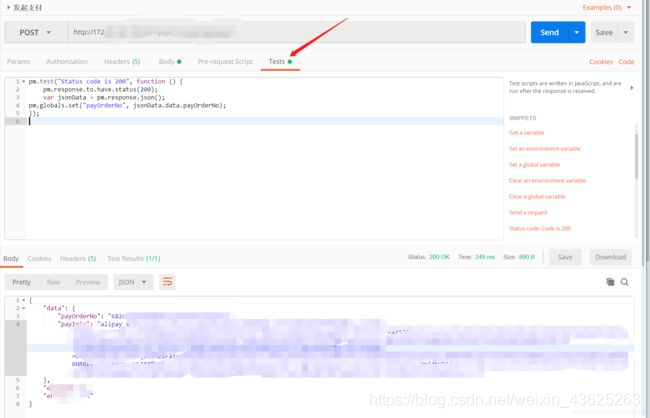Collapse line 1 fold arrow in the response JSON
Viewport: 650px width, 418px height.
[x=24, y=300]
